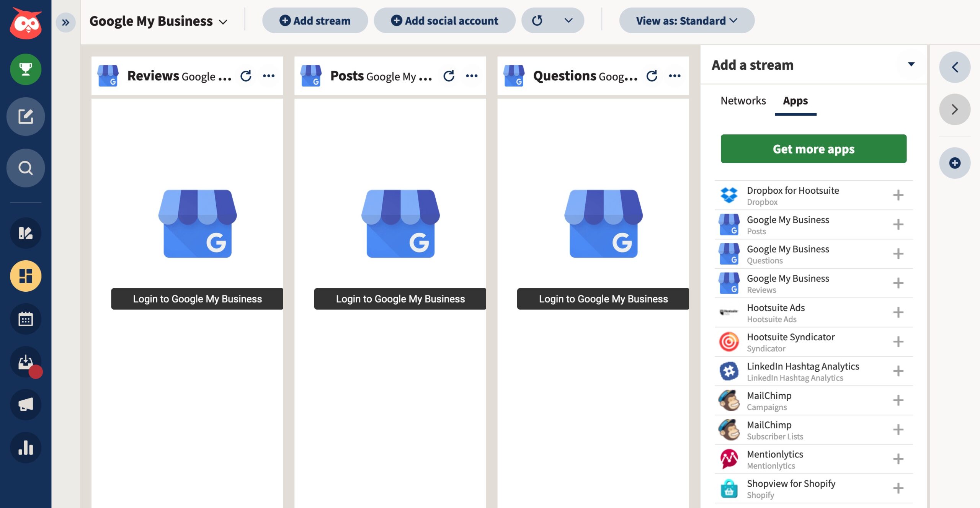Go to previous streams with left chevron
The width and height of the screenshot is (980, 508).
click(x=955, y=67)
